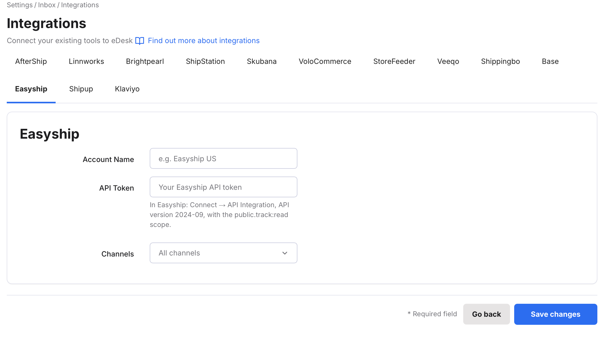Switch to the Veeqo tab

(448, 62)
